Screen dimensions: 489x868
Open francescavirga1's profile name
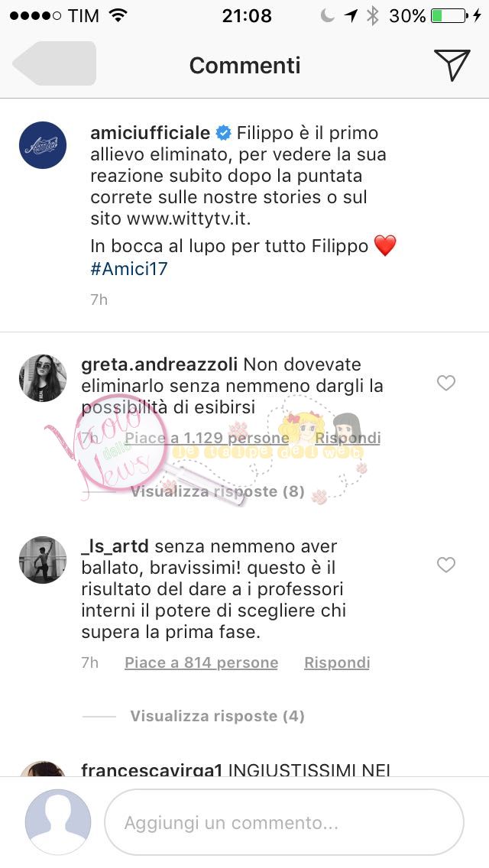pyautogui.click(x=152, y=769)
